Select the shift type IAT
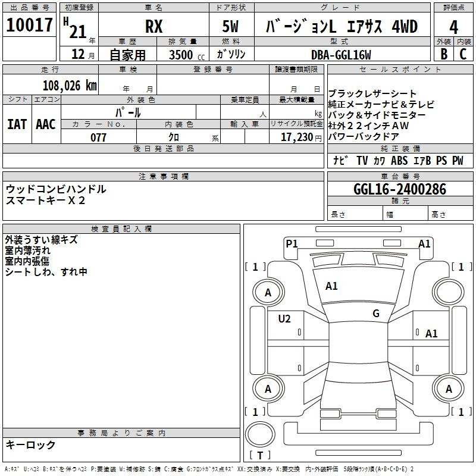Viewport: 476px width, 476px height. pos(17,124)
